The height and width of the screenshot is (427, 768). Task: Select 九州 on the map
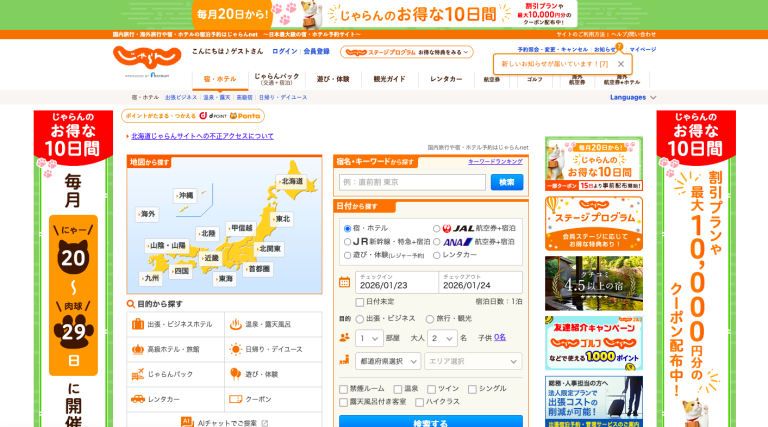[x=151, y=278]
